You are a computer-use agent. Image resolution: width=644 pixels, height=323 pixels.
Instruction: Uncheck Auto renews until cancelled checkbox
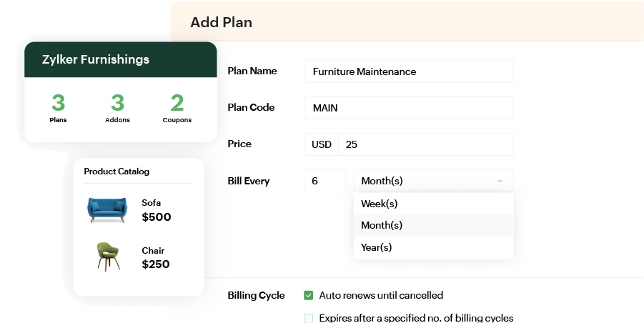click(309, 295)
